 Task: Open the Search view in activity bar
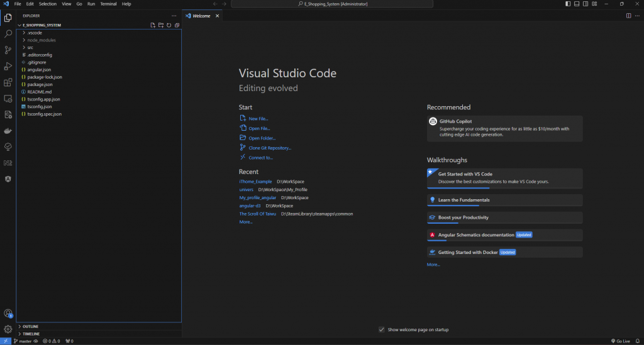(x=8, y=33)
